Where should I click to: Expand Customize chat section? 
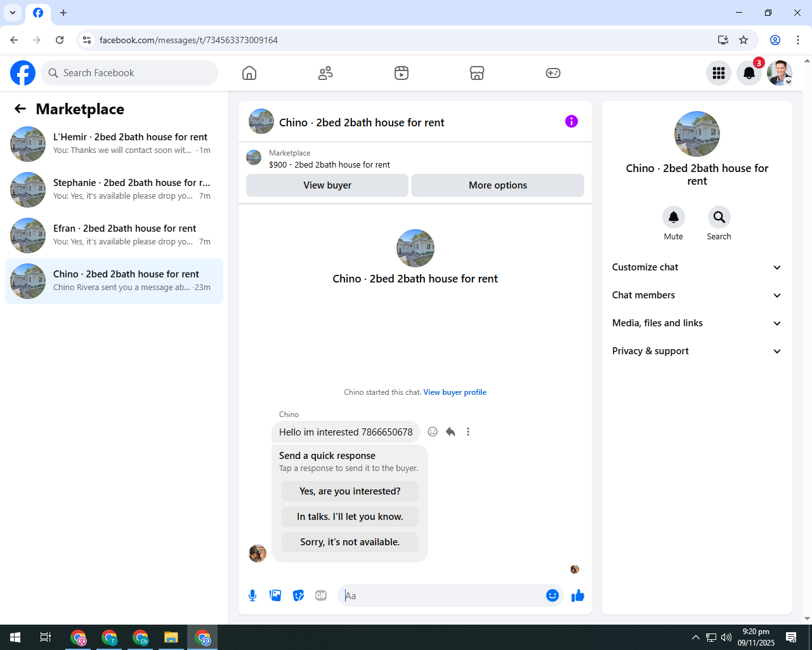(697, 267)
